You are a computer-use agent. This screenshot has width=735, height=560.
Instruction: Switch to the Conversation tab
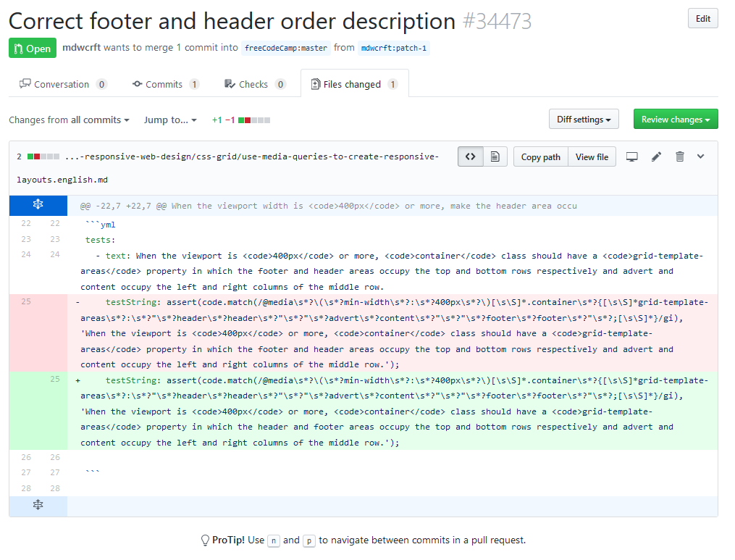(x=63, y=84)
